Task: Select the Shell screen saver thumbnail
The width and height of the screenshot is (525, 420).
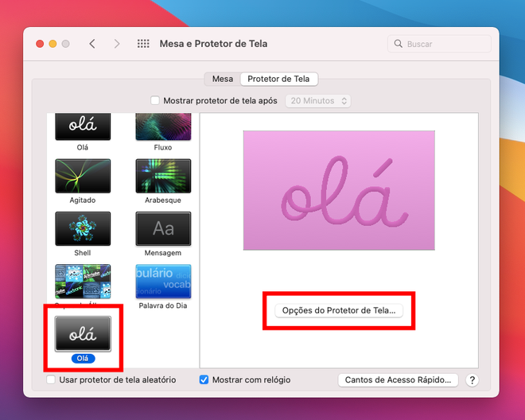Action: pyautogui.click(x=83, y=228)
